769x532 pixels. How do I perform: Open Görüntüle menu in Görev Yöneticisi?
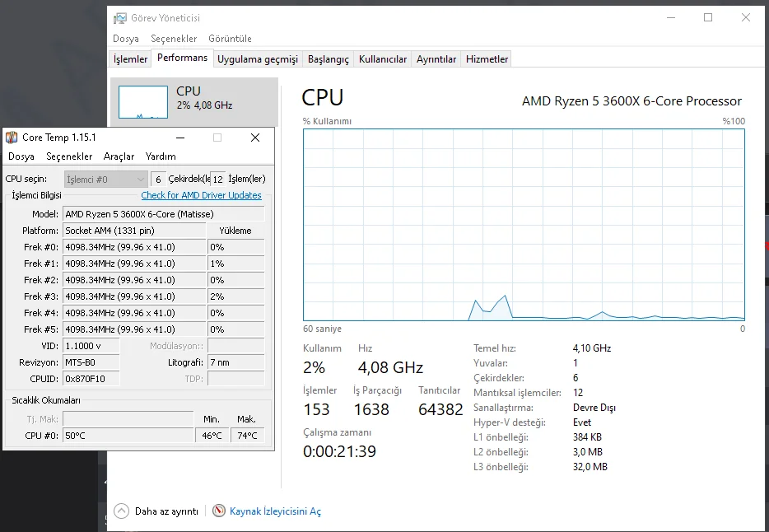pos(230,38)
